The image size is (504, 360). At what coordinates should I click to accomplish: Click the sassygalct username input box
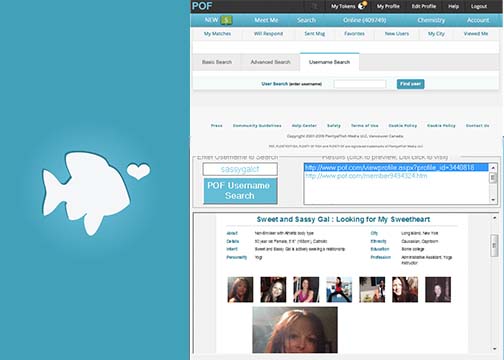point(240,169)
